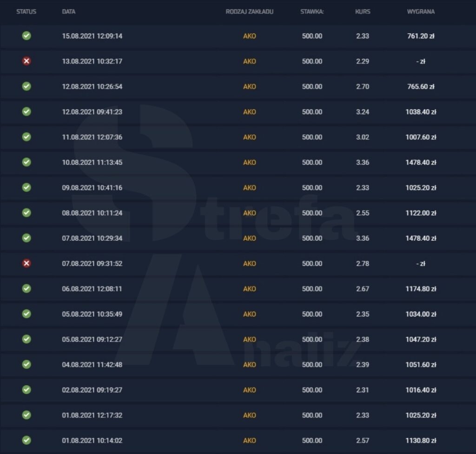This screenshot has width=476, height=454.
Task: Click the winnings value 1130.80 zł
Action: click(421, 441)
